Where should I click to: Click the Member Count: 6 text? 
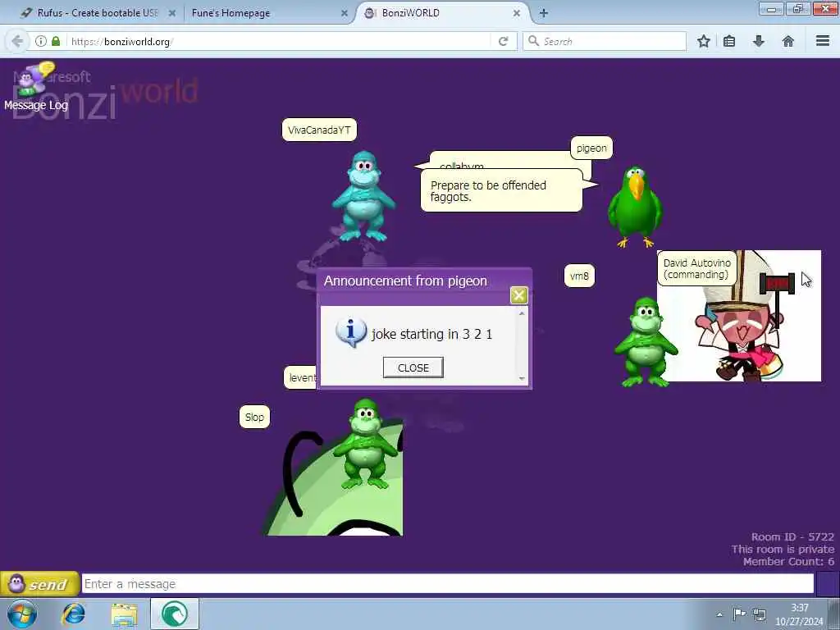coord(788,561)
